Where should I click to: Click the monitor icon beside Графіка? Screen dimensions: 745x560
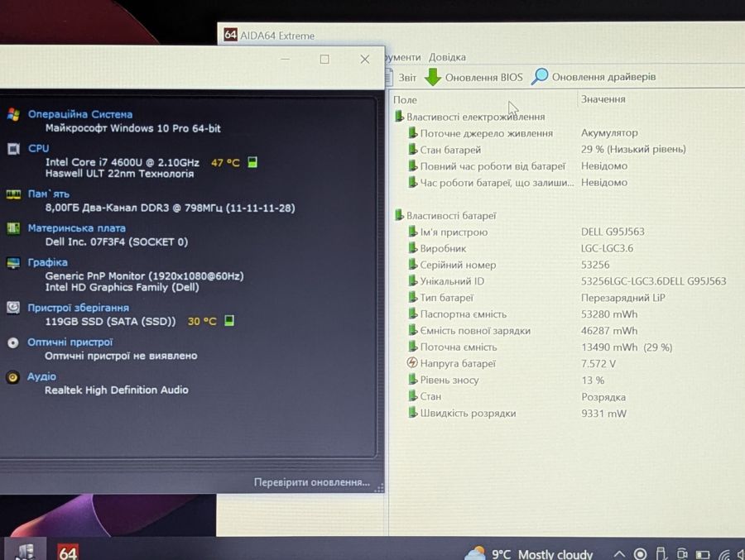click(x=13, y=263)
